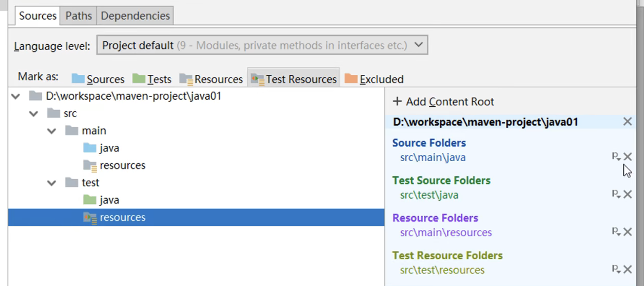The image size is (644, 286).
Task: Edit properties of src\main\java source folder
Action: 616,157
